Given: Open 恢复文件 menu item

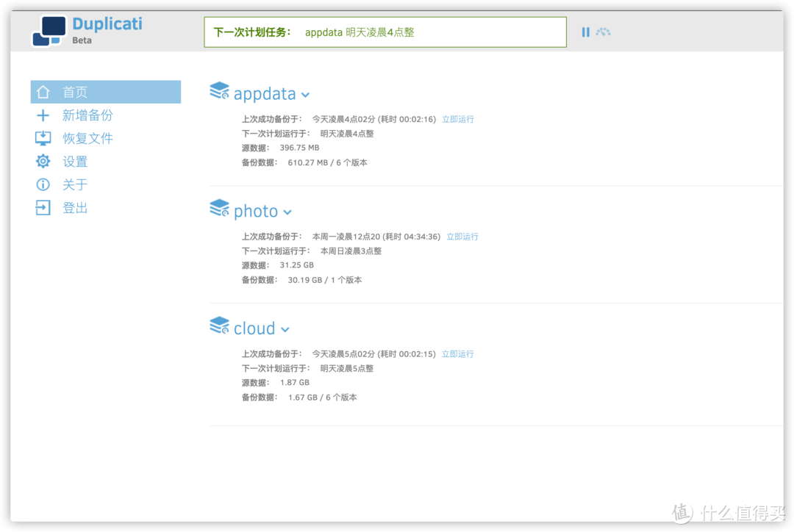Looking at the screenshot, I should pos(87,138).
